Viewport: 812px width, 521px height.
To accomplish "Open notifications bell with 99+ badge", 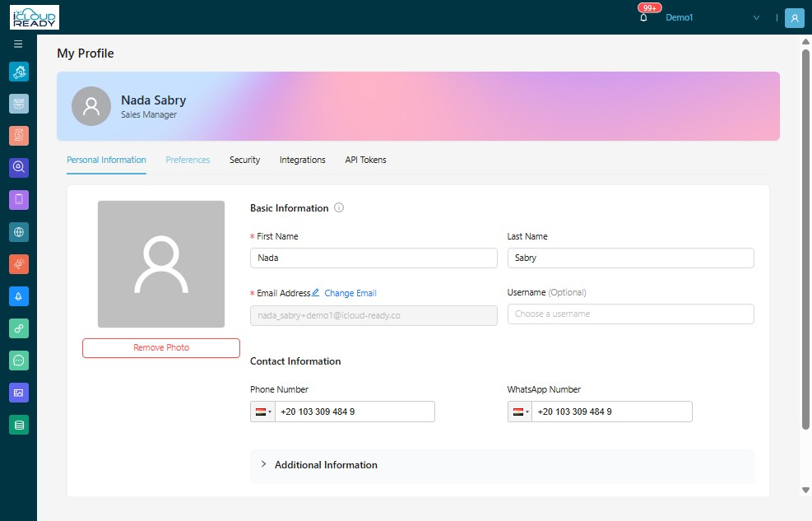I will [643, 17].
